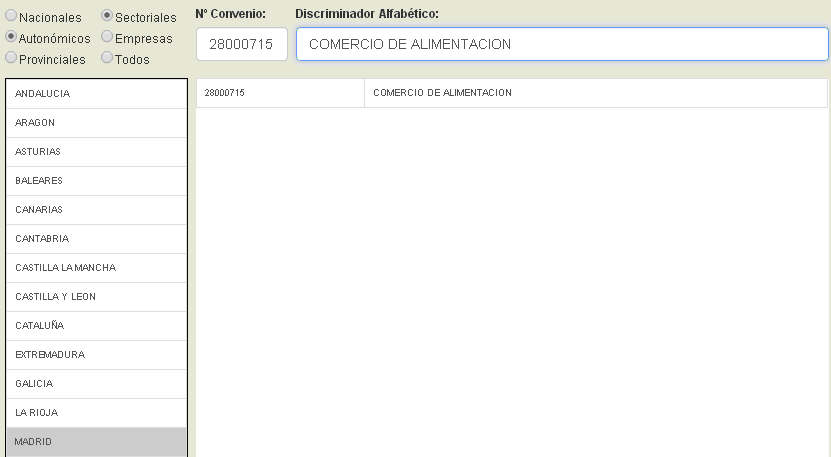This screenshot has width=831, height=457.
Task: Select the highlighted MADRID region
Action: click(96, 441)
